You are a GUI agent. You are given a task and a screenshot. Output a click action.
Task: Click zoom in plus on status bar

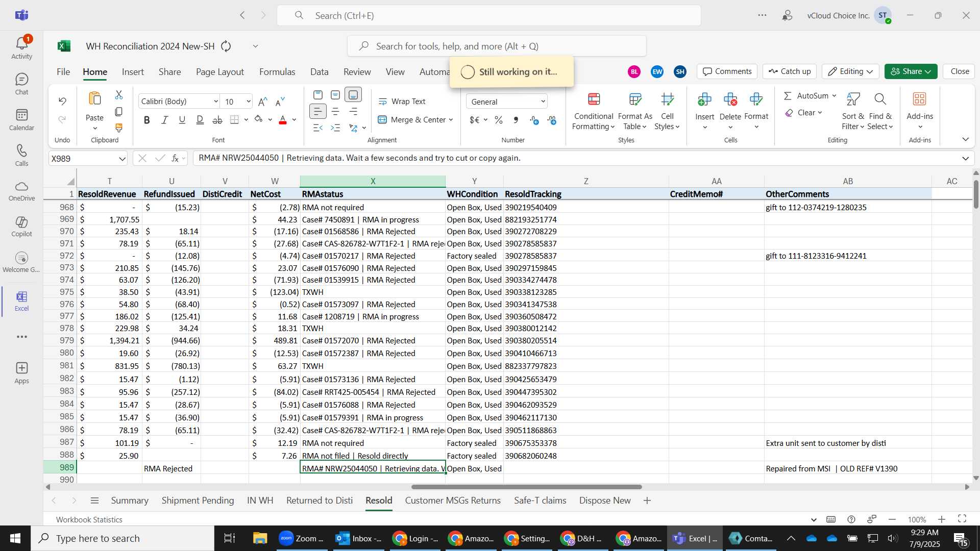(x=942, y=519)
